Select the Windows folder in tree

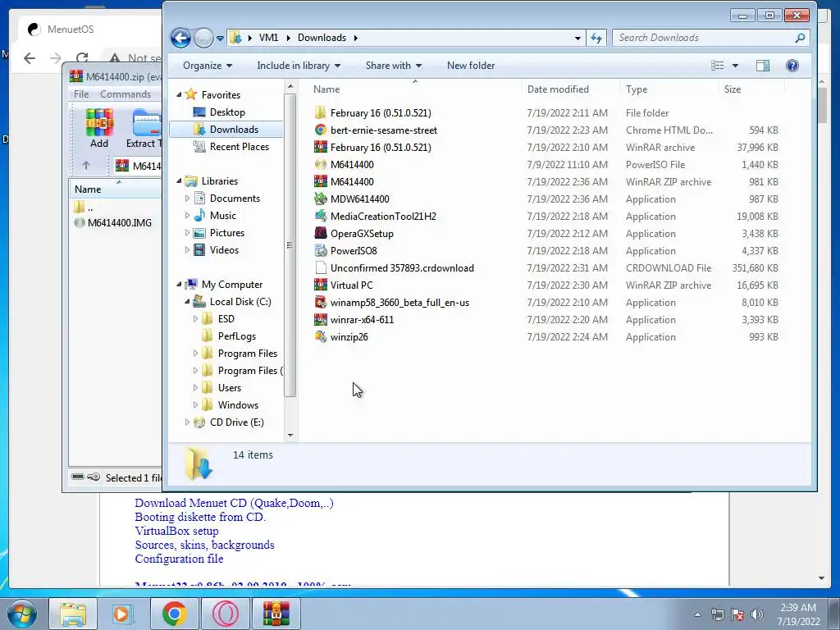click(x=238, y=405)
